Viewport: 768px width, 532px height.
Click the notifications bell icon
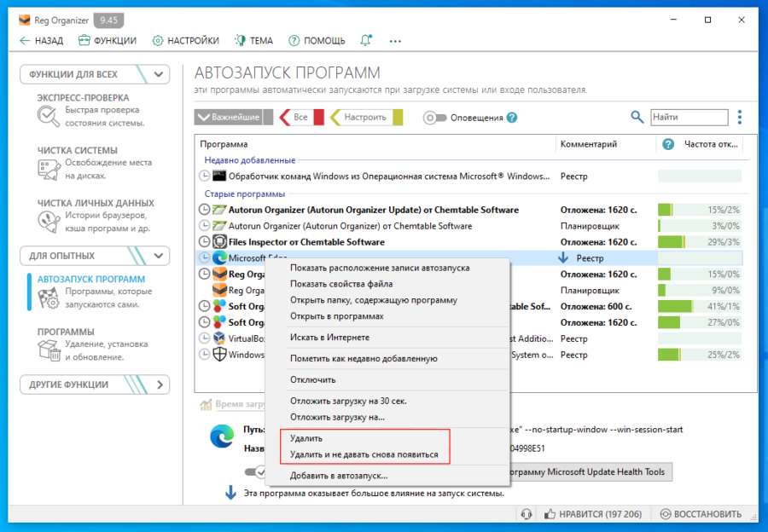[x=366, y=40]
